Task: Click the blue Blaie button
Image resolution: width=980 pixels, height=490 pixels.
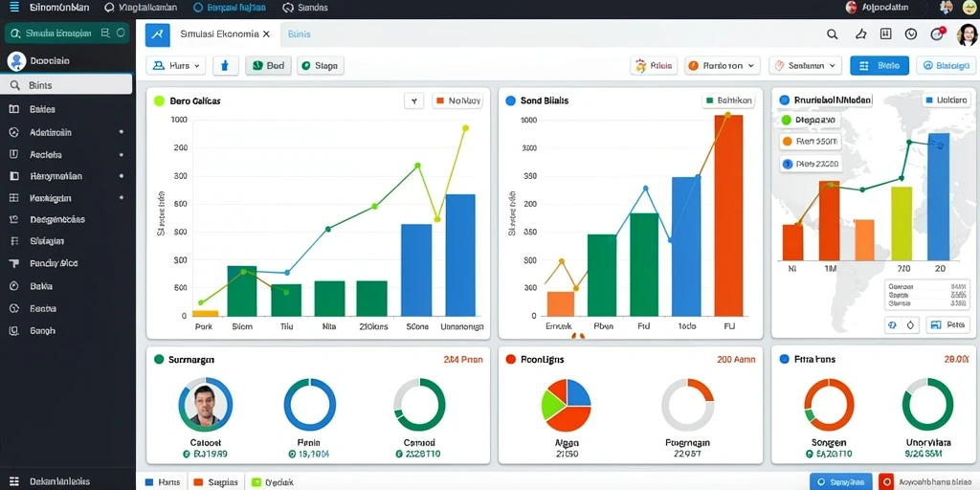Action: click(880, 65)
